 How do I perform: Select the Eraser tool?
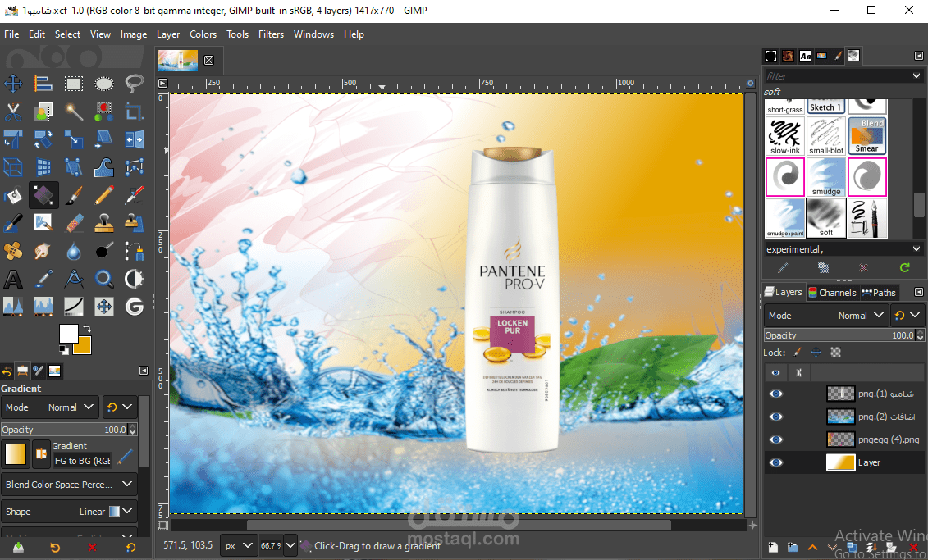point(73,223)
